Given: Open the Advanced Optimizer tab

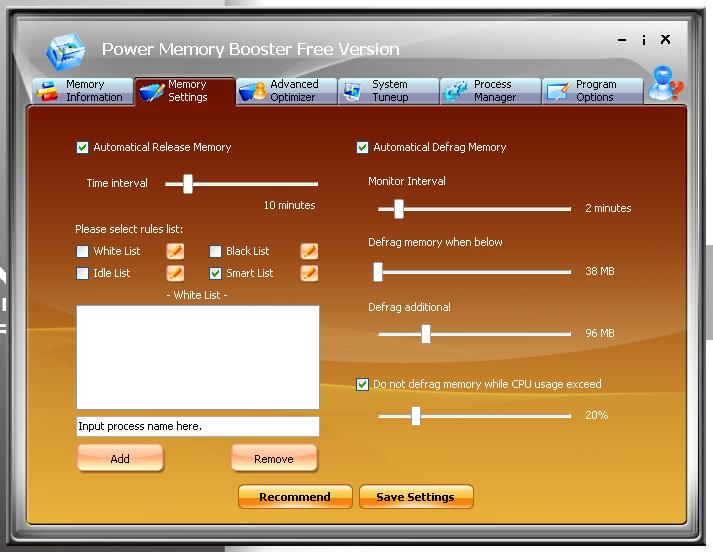Looking at the screenshot, I should [286, 91].
